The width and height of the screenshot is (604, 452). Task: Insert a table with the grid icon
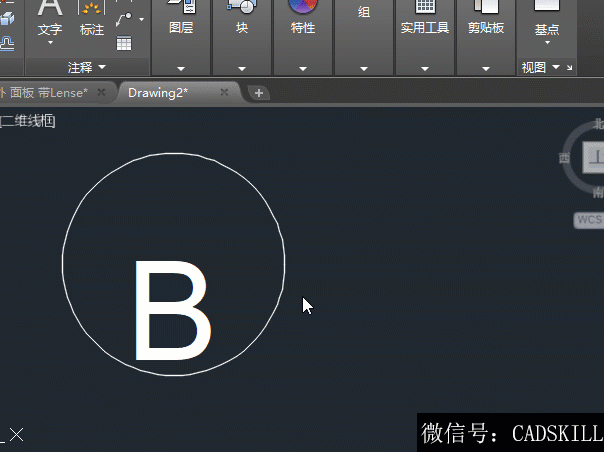[x=124, y=43]
